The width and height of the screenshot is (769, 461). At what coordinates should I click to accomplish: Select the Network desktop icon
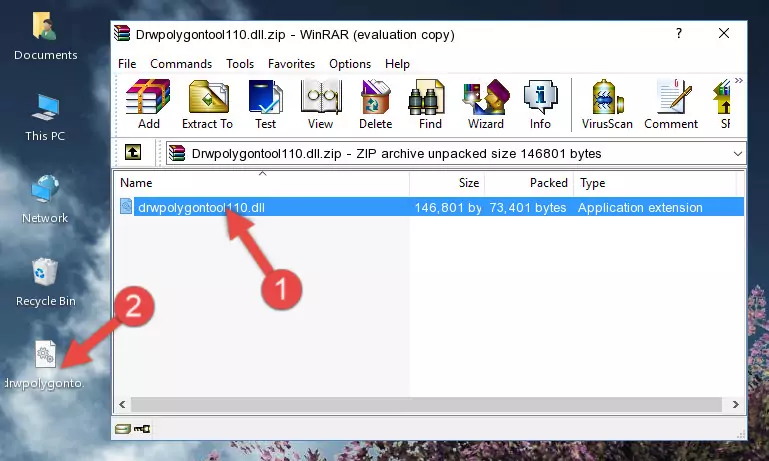point(45,200)
